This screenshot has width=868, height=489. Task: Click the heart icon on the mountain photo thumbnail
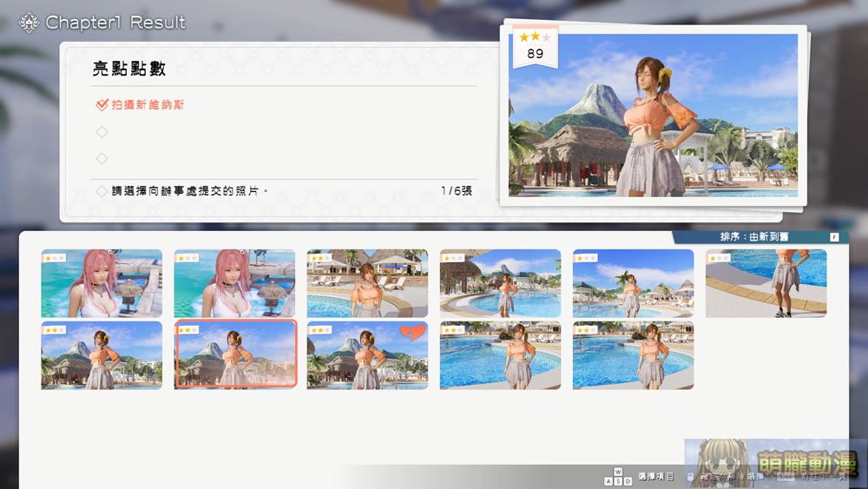pyautogui.click(x=412, y=333)
